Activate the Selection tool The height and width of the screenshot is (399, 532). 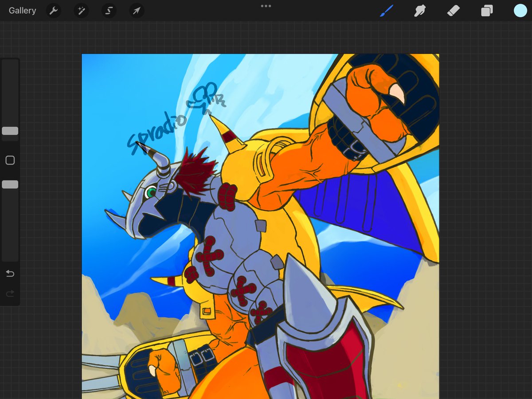tap(109, 11)
